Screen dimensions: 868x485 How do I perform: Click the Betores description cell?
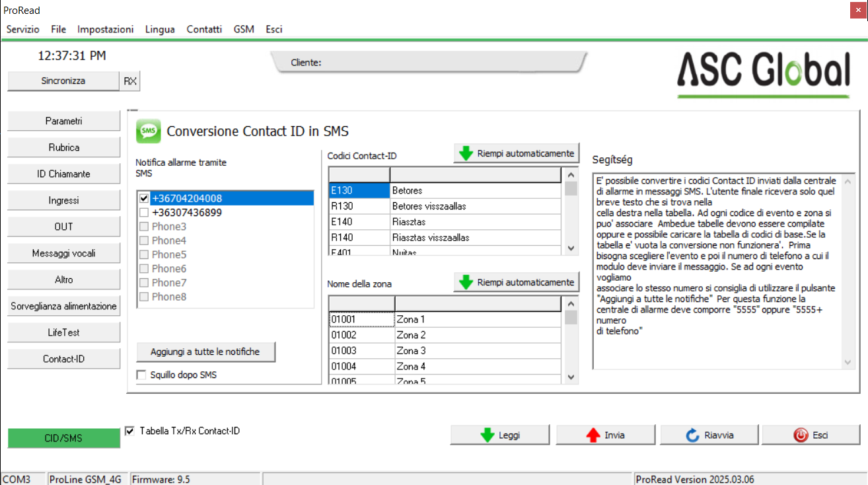click(475, 190)
